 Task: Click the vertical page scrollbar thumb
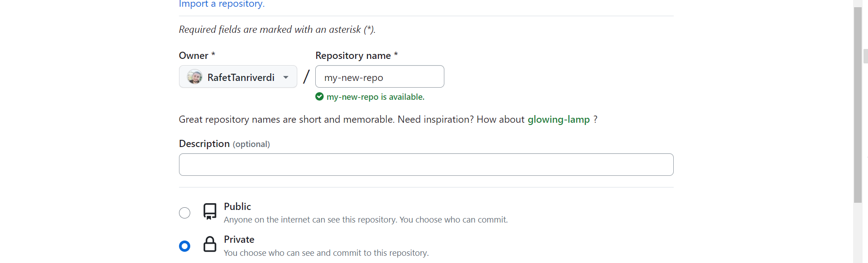click(858, 104)
